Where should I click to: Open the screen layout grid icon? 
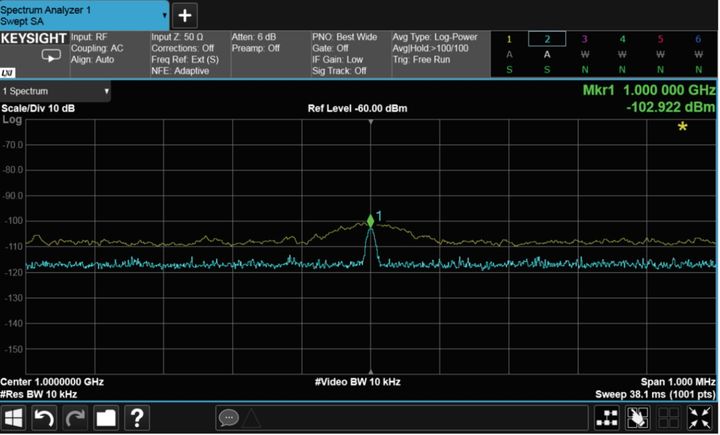(607, 418)
